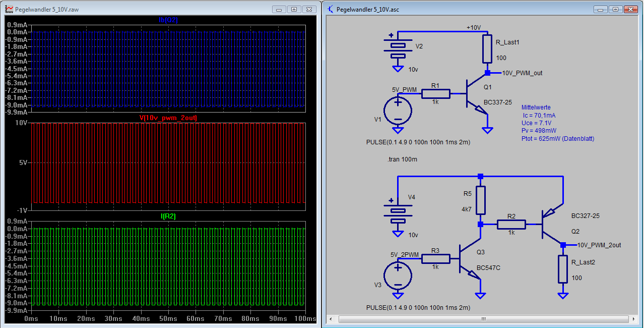Click the 5V_2PWM net label
The width and height of the screenshot is (644, 328).
tap(405, 255)
